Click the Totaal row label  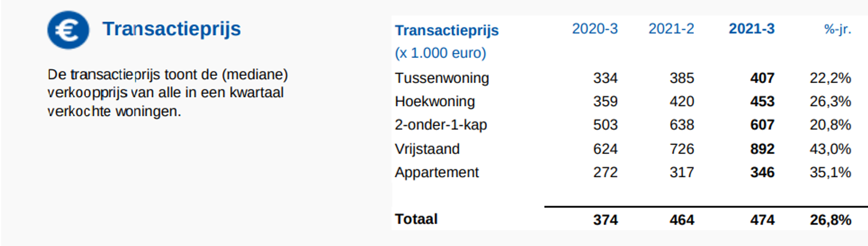(416, 219)
